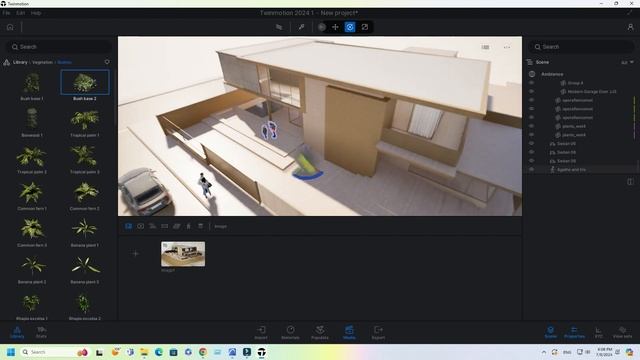The width and height of the screenshot is (640, 360).
Task: Open the View sets panel
Action: [x=622, y=332]
